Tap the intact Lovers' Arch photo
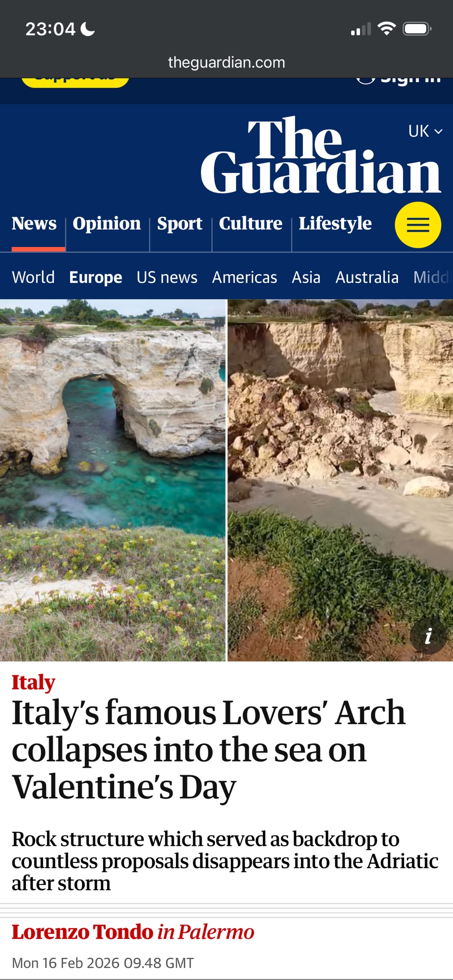Viewport: 453px width, 980px height. (x=113, y=480)
